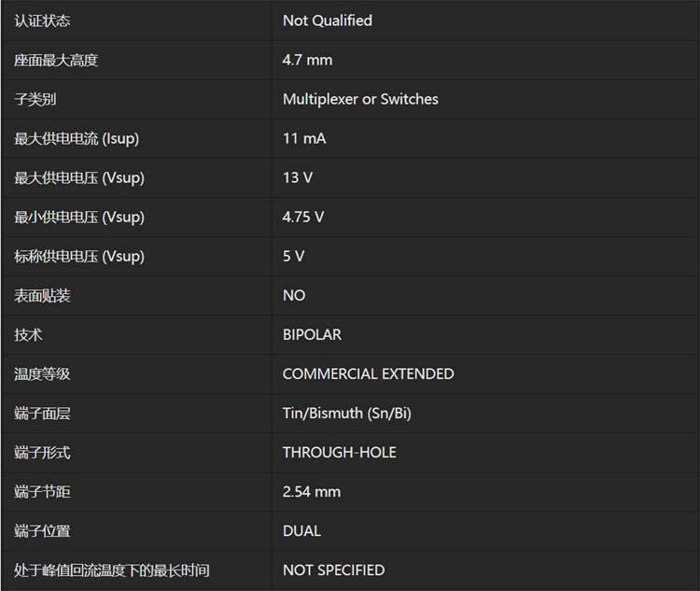
Task: Click the 'Multiplexer or Switches' subcategory value
Action: click(360, 99)
